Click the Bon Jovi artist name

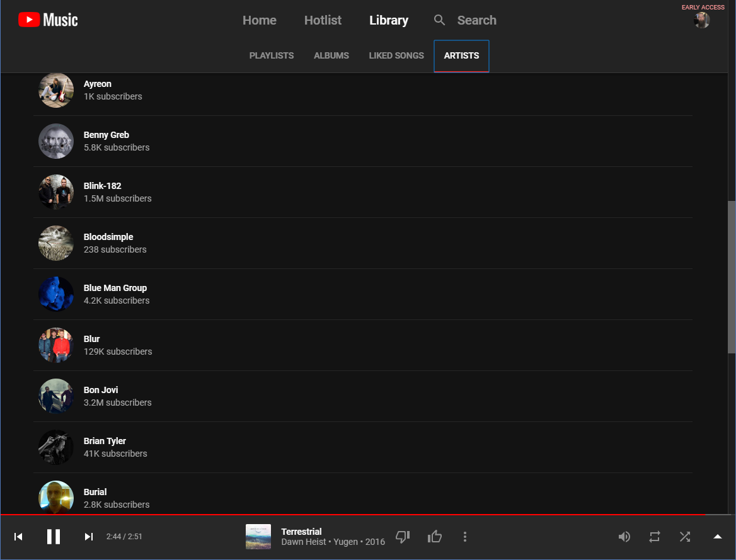[x=101, y=390]
